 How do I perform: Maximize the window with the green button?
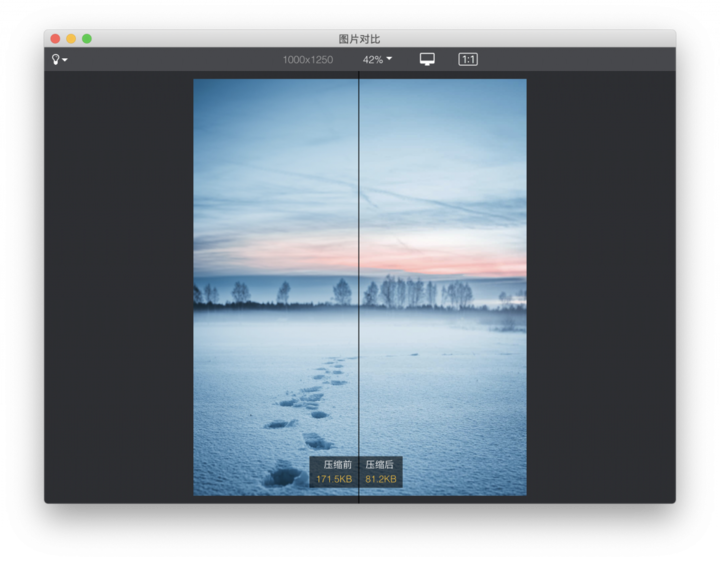pos(87,39)
